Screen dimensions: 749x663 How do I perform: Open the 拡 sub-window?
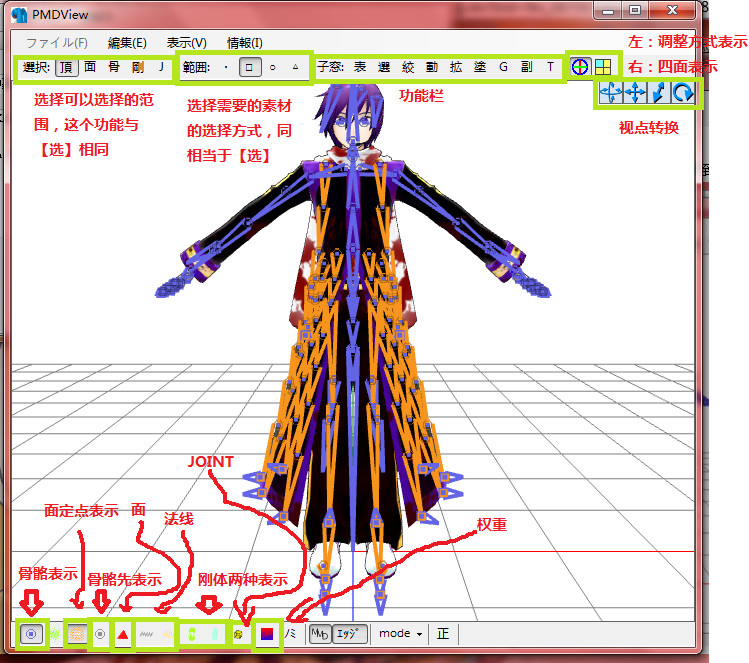point(456,67)
